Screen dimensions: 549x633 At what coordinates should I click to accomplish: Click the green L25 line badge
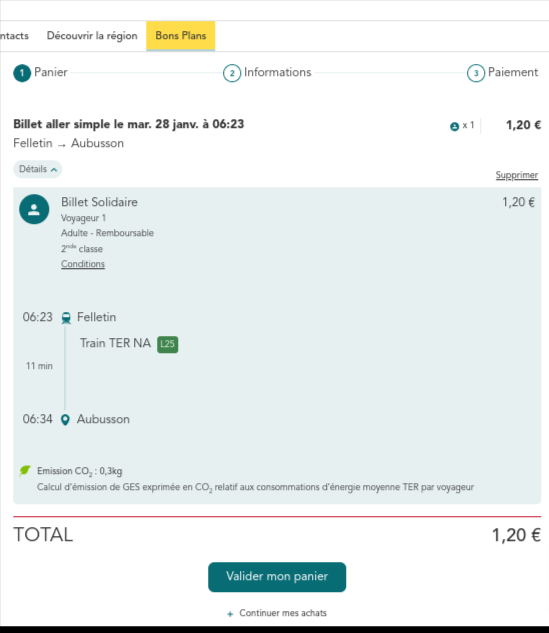[x=168, y=344]
